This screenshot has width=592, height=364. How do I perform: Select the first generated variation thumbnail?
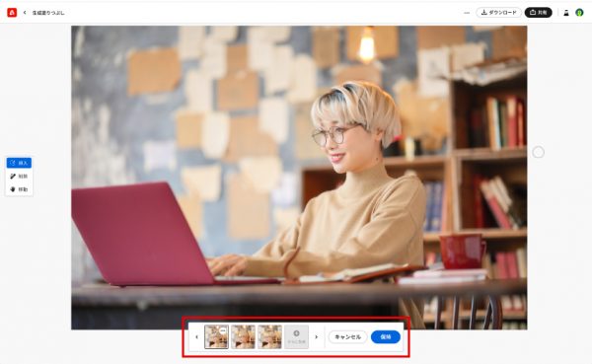point(216,336)
